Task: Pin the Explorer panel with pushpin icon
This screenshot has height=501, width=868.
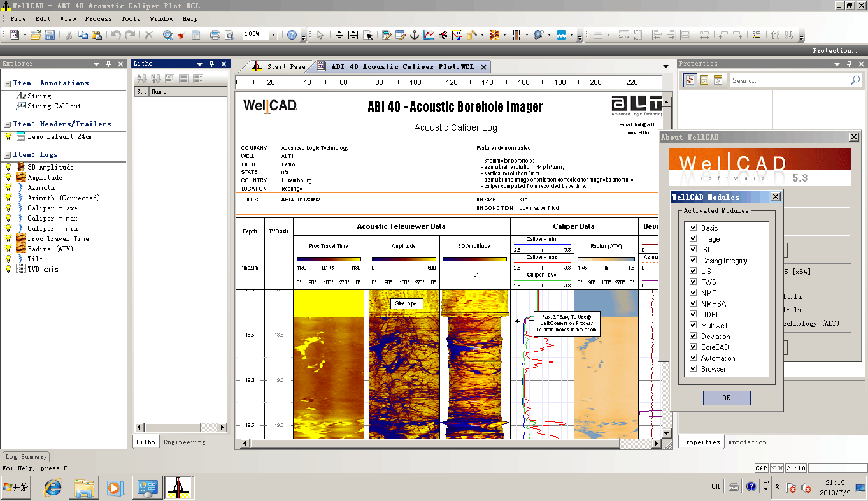Action: [x=108, y=64]
